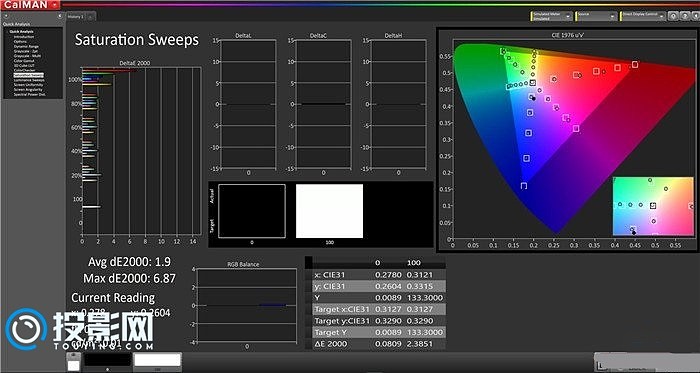This screenshot has width=700, height=373.
Task: Select the black swatch in bottom strip
Action: pos(107,361)
